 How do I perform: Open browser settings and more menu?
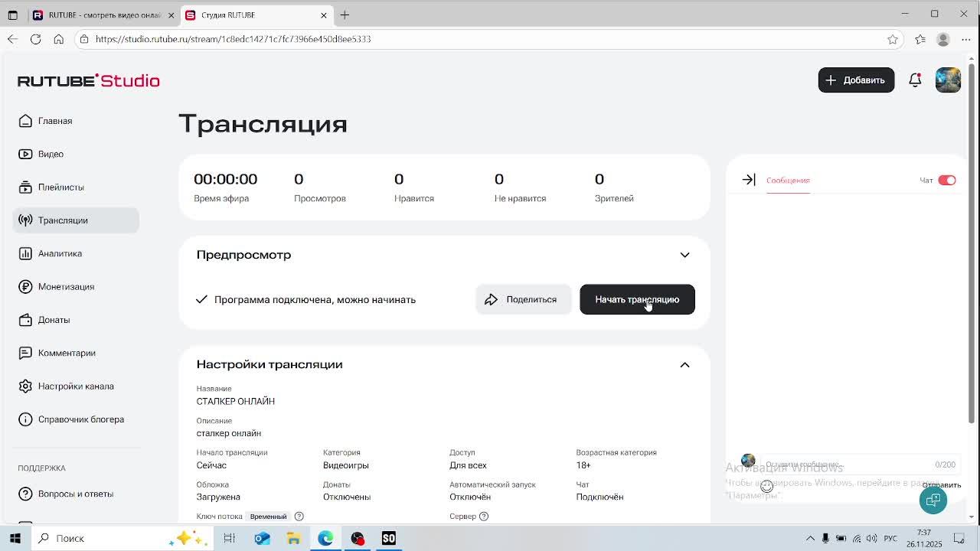coord(966,39)
